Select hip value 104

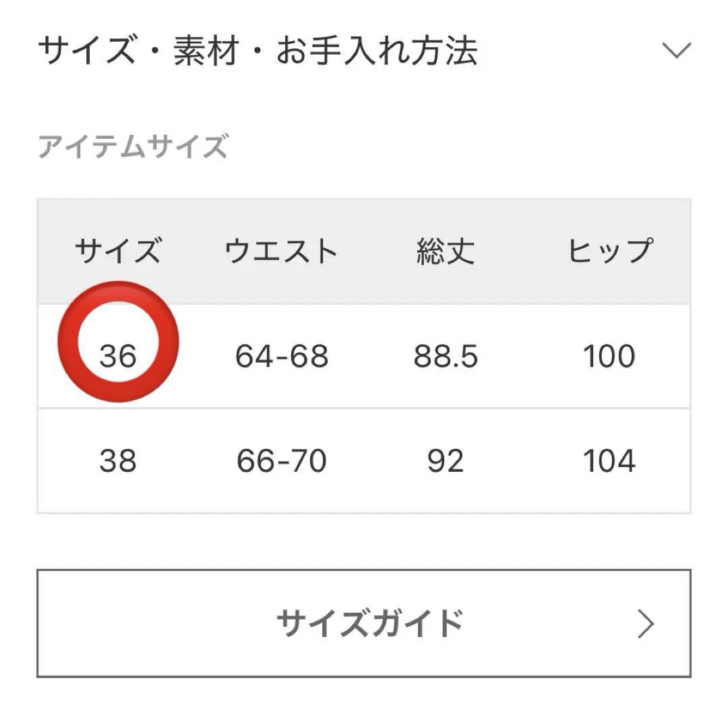[x=609, y=461]
